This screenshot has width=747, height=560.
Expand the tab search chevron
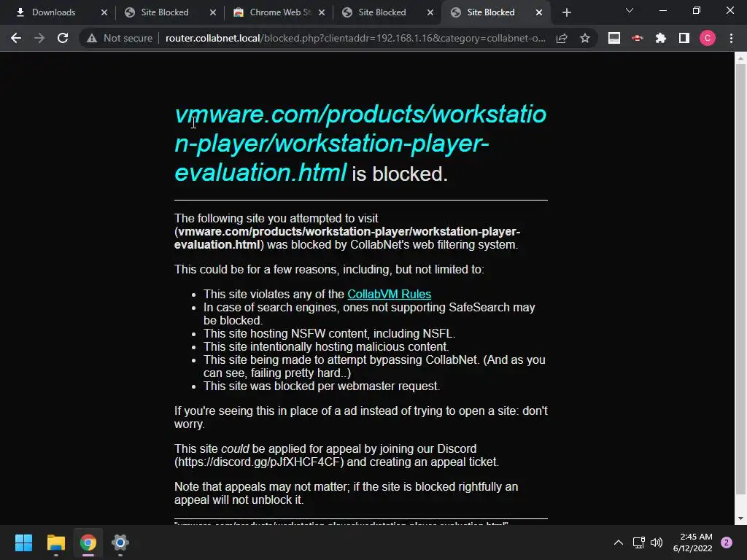click(x=630, y=10)
